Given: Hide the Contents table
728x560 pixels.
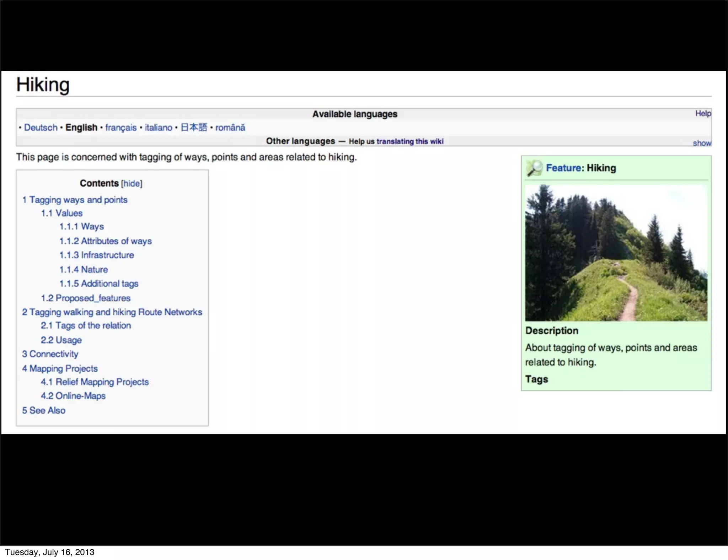Looking at the screenshot, I should [x=132, y=184].
